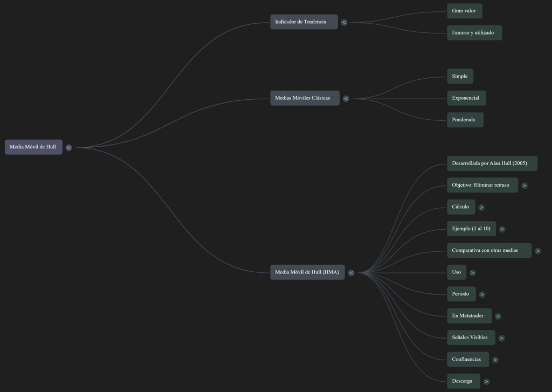Collapse the Media Móvil de Hull (HMA) branch
552x392 pixels.
[x=351, y=273]
